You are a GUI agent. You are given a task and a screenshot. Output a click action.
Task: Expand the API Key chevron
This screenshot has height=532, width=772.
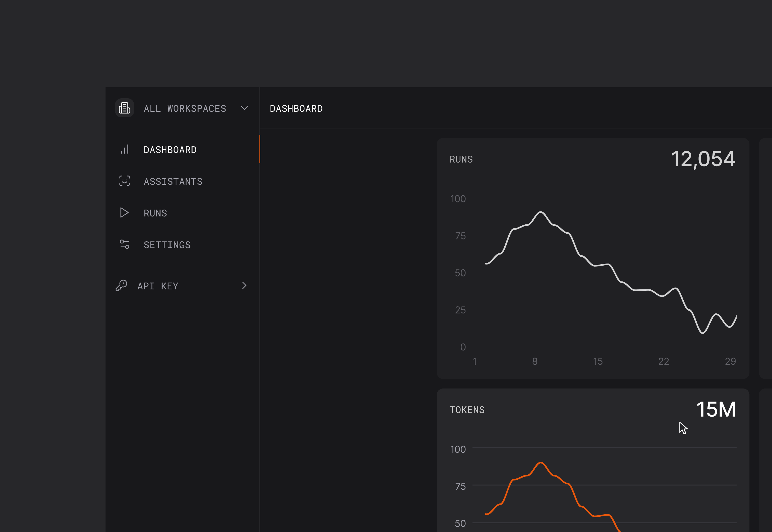click(x=244, y=286)
